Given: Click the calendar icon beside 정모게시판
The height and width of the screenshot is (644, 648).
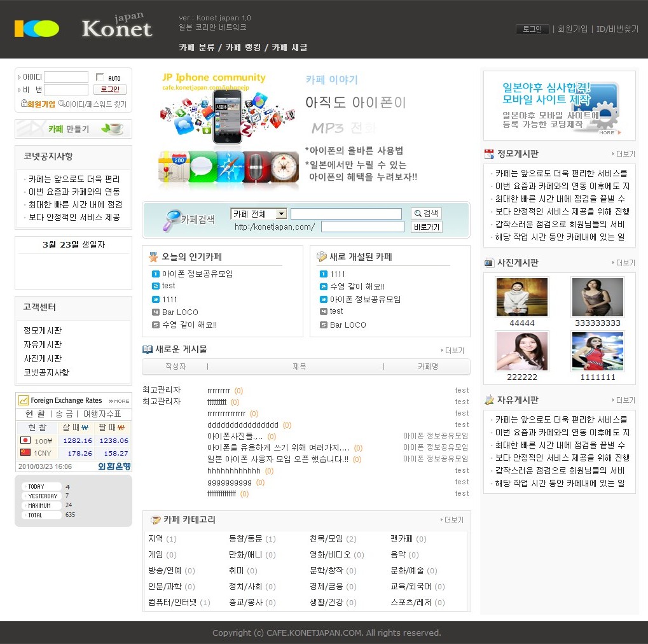Looking at the screenshot, I should (x=489, y=154).
